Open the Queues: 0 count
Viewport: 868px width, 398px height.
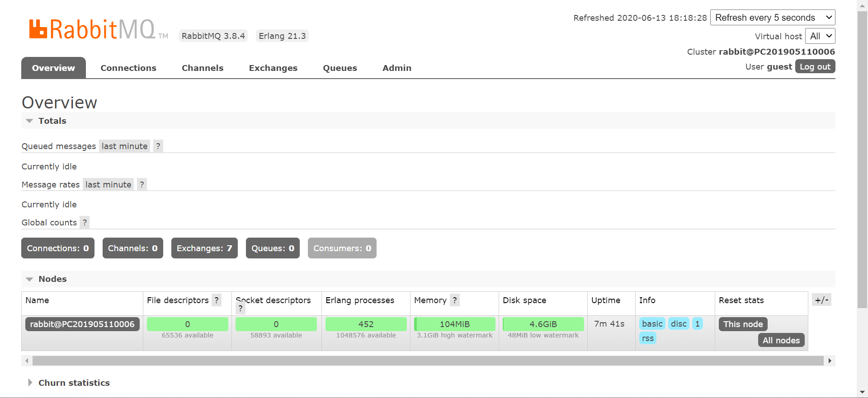[x=273, y=248]
